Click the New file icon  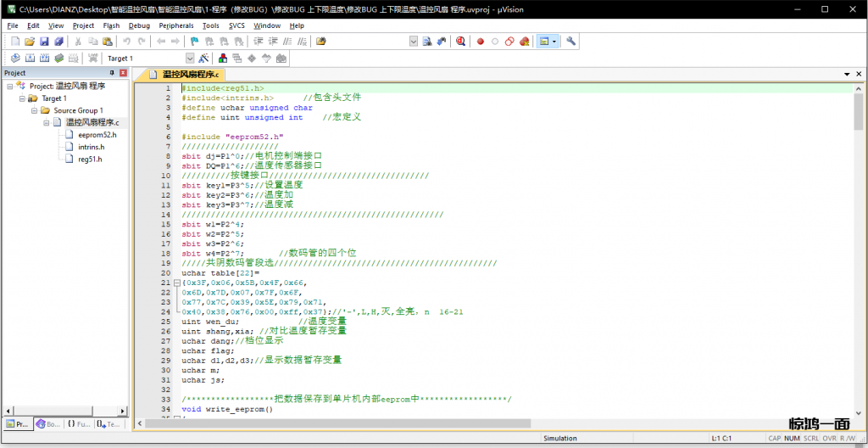click(x=15, y=41)
